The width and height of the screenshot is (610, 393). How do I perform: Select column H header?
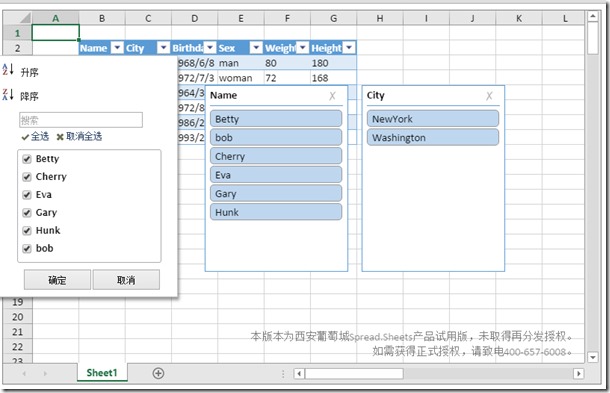pyautogui.click(x=380, y=18)
